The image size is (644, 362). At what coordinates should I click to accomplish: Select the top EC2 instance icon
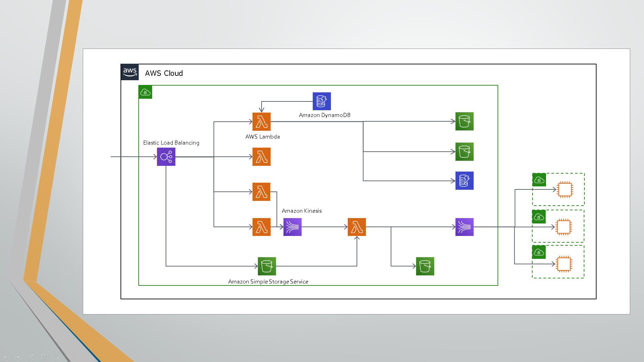point(565,189)
